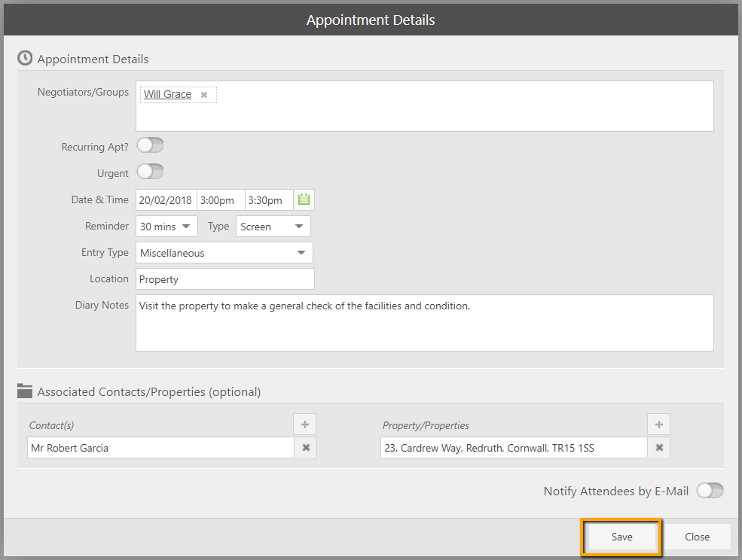Remove Mr Robert Garcia contact
This screenshot has width=742, height=560.
pos(306,448)
